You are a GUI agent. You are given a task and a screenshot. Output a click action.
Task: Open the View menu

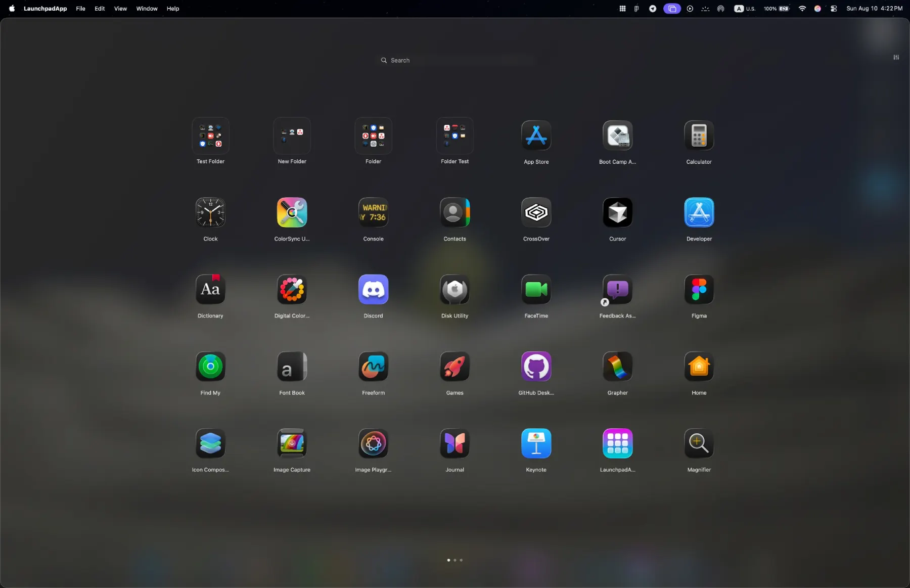120,9
